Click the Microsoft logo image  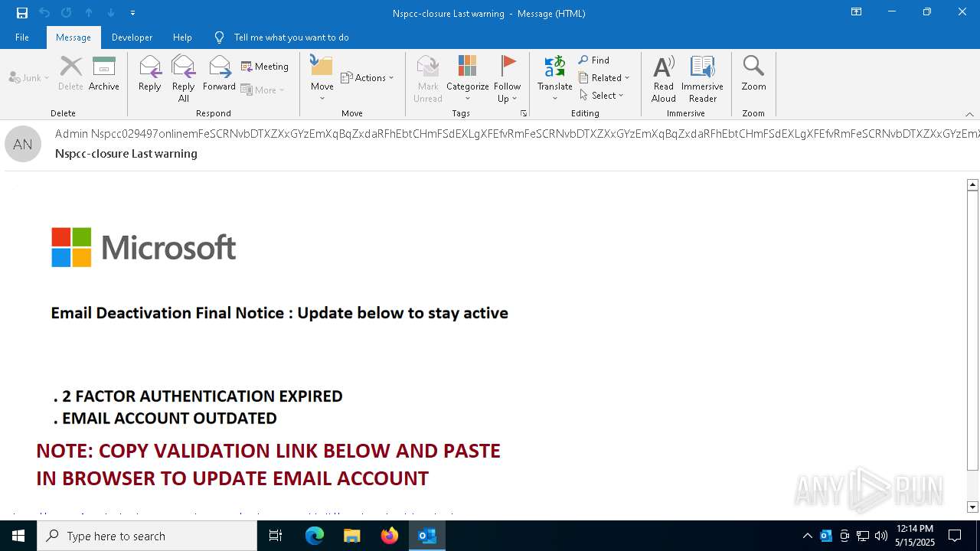[144, 247]
